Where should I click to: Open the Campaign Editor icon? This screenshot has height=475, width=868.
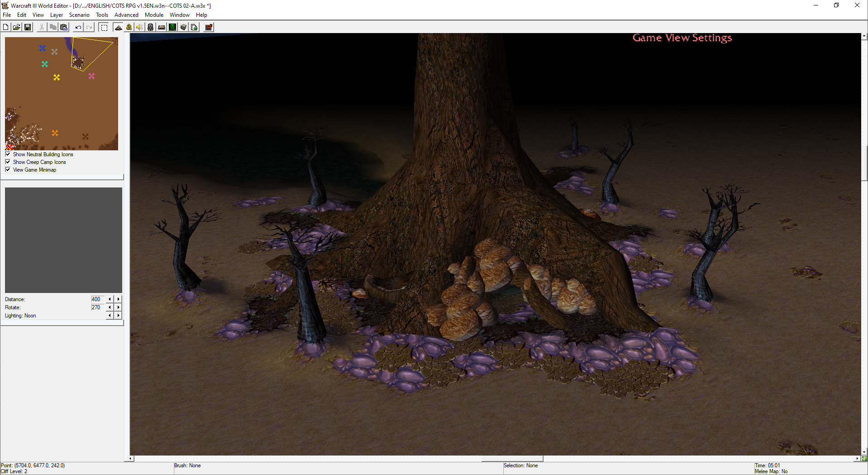pos(162,27)
